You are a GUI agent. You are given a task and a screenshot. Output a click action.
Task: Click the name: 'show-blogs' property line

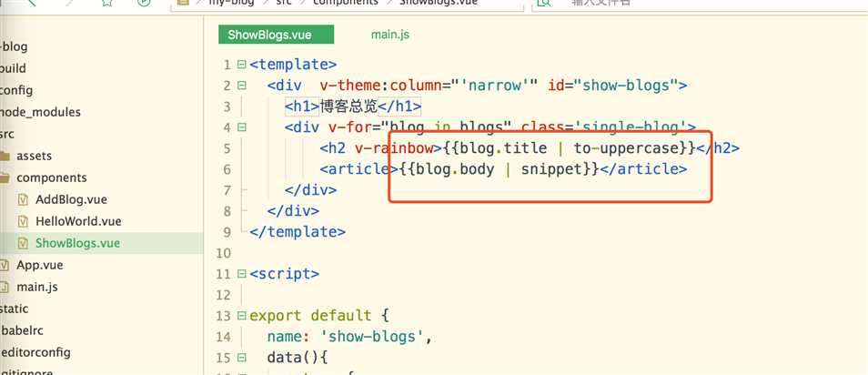[349, 338]
